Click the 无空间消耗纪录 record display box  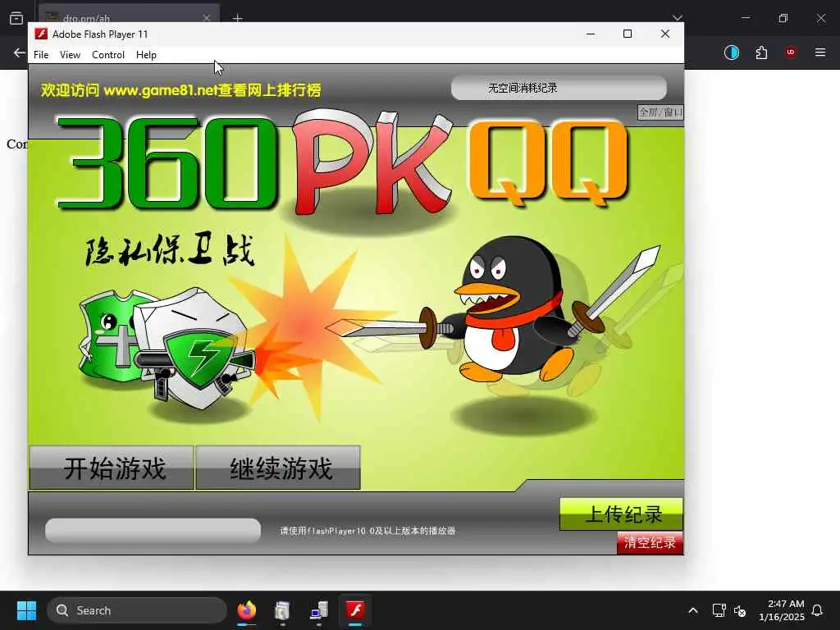[x=559, y=88]
